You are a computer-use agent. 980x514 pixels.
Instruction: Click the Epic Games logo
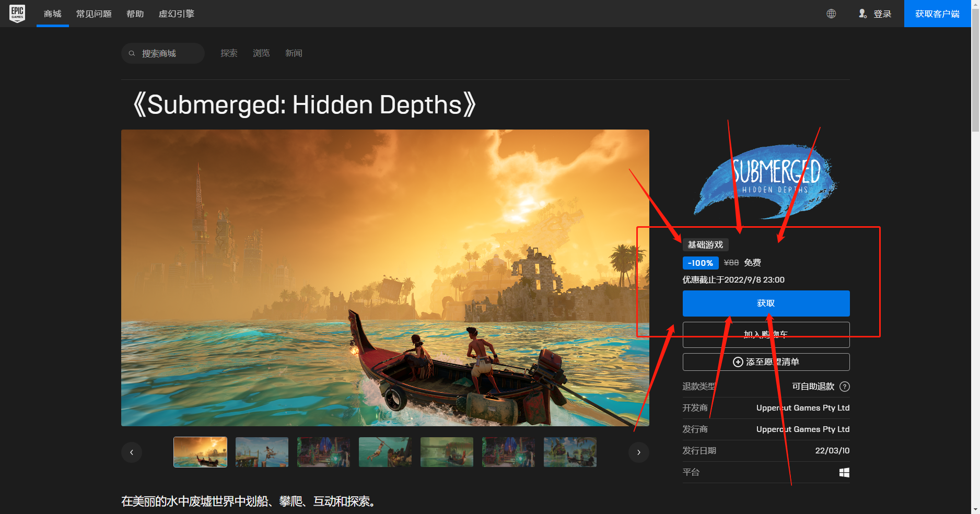click(17, 14)
